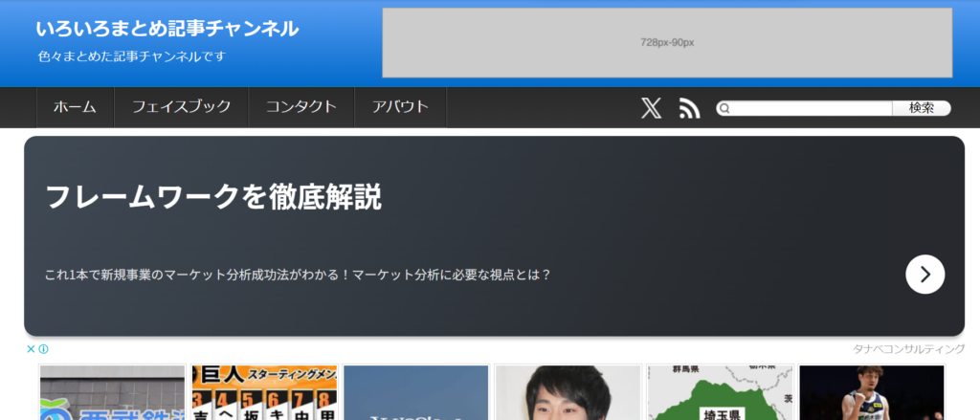980x420 pixels.
Task: Open the フェイスブック menu item
Action: coord(181,107)
